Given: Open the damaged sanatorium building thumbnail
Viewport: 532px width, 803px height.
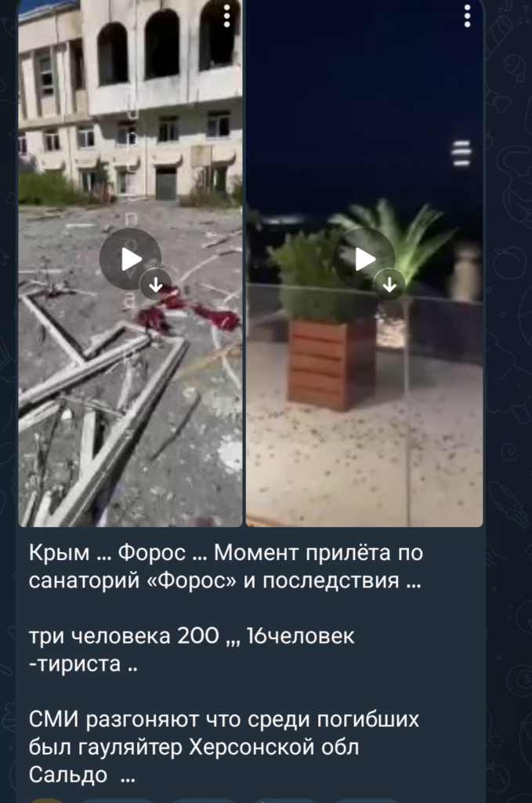Looking at the screenshot, I should pyautogui.click(x=130, y=263).
